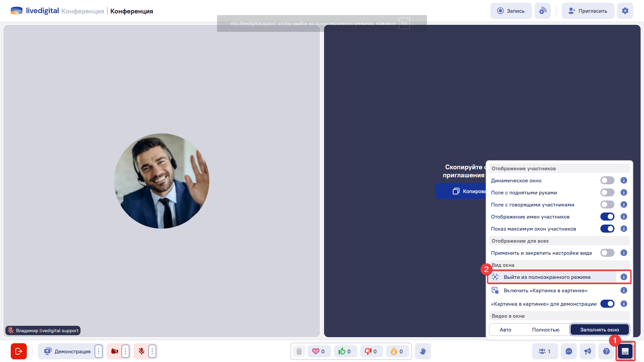The height and width of the screenshot is (362, 644).
Task: Select the Авто video-fit option
Action: 505,330
